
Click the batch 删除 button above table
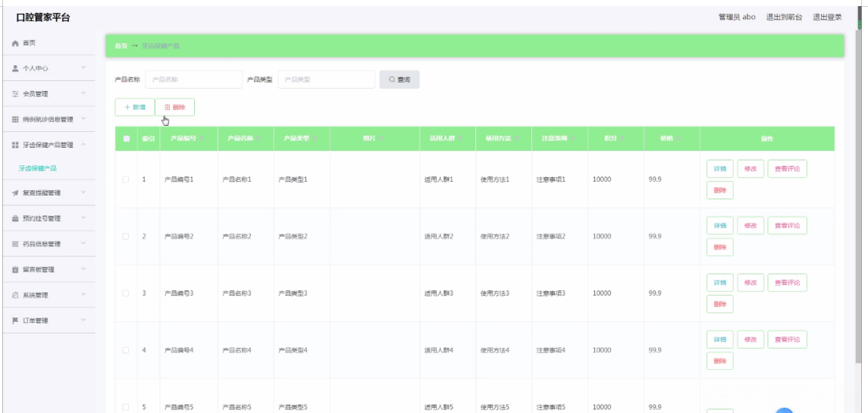coord(175,108)
